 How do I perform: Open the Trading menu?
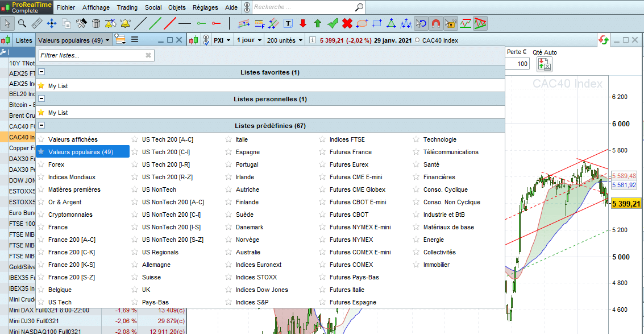tap(127, 7)
